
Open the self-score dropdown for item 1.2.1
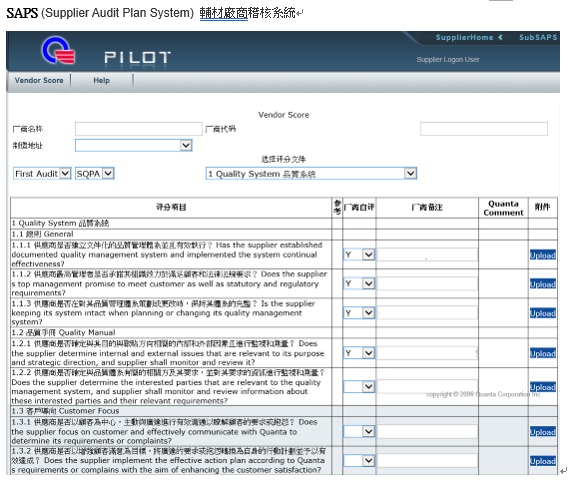point(359,353)
